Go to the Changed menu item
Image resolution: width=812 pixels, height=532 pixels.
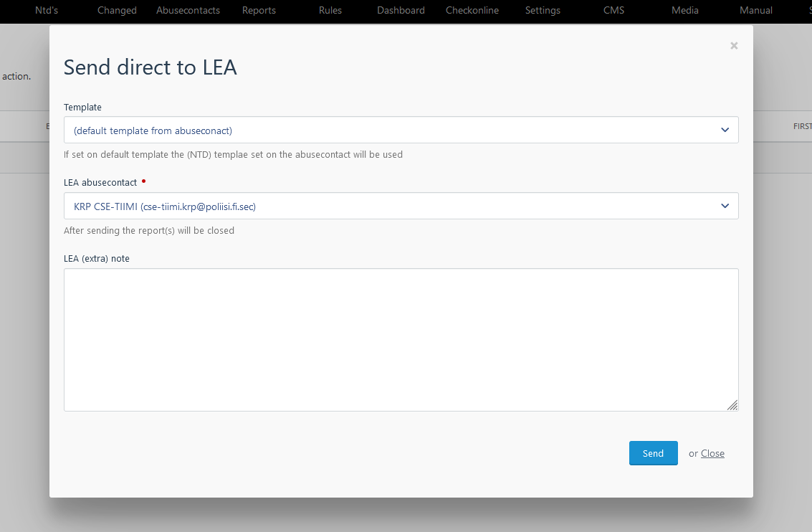coord(117,11)
